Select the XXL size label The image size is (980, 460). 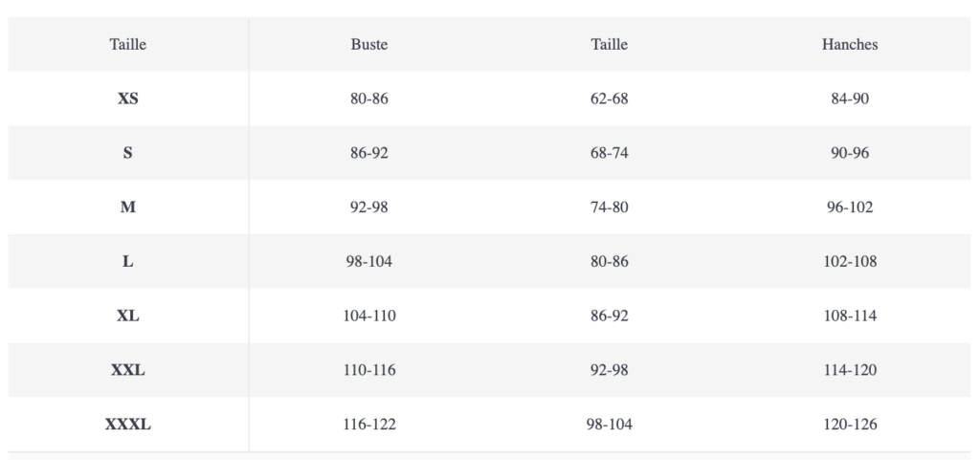click(x=128, y=370)
